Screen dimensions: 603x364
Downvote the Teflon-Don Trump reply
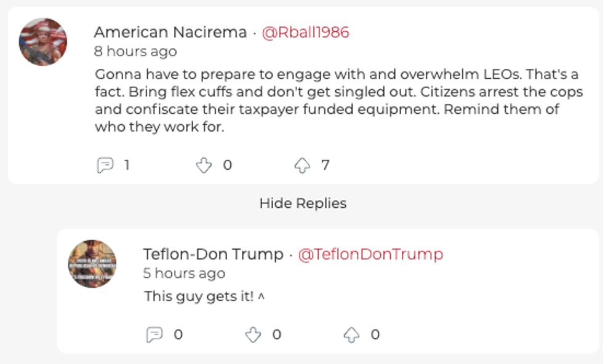pyautogui.click(x=253, y=334)
